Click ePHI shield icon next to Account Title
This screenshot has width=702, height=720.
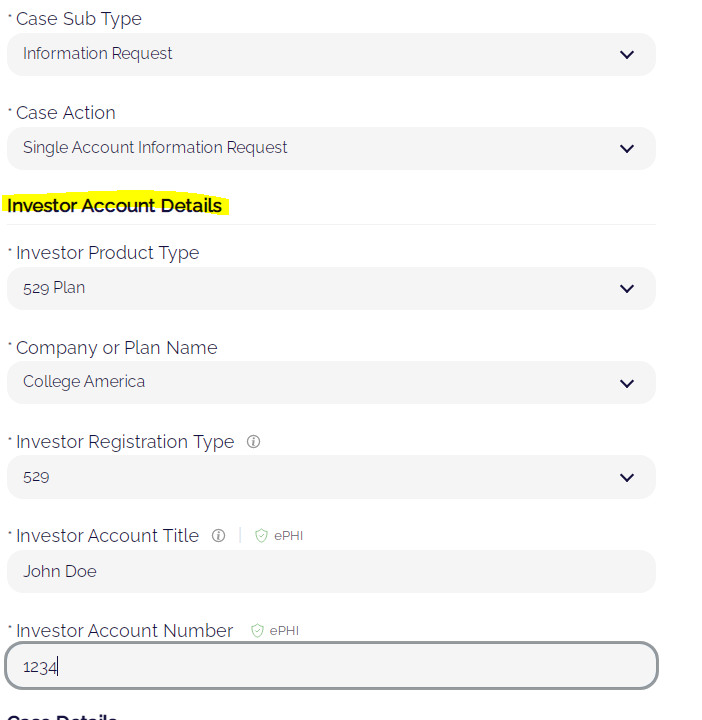261,535
